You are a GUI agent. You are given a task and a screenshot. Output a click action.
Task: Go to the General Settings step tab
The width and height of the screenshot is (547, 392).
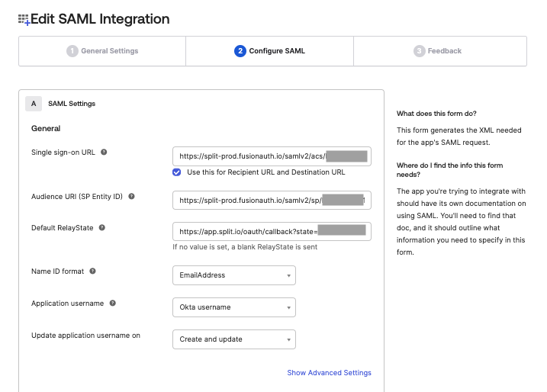click(102, 51)
